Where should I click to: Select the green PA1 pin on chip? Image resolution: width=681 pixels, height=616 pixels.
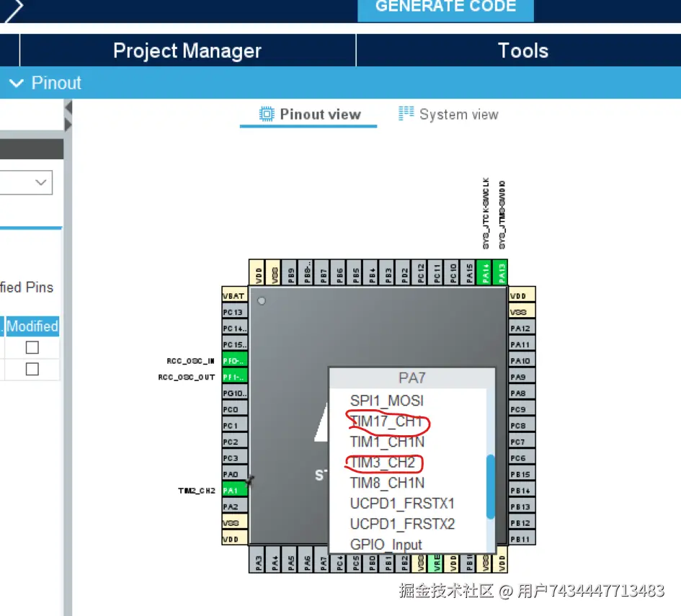coord(234,490)
